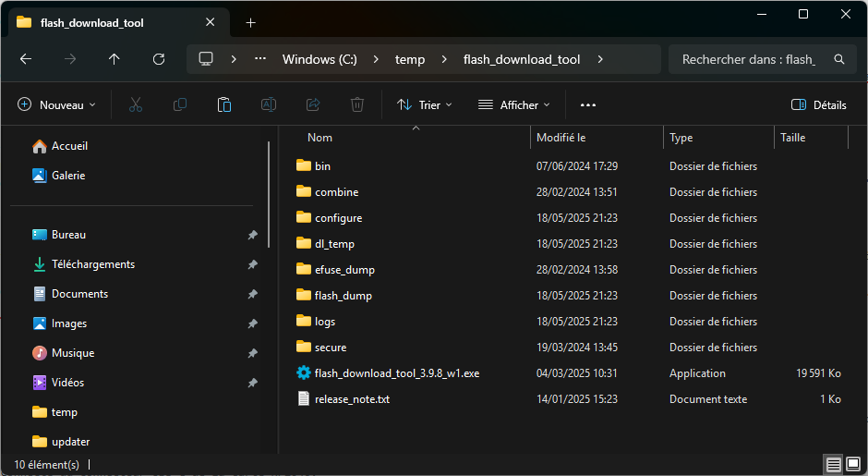Go up one folder with Up arrow
This screenshot has width=868, height=476.
click(115, 59)
